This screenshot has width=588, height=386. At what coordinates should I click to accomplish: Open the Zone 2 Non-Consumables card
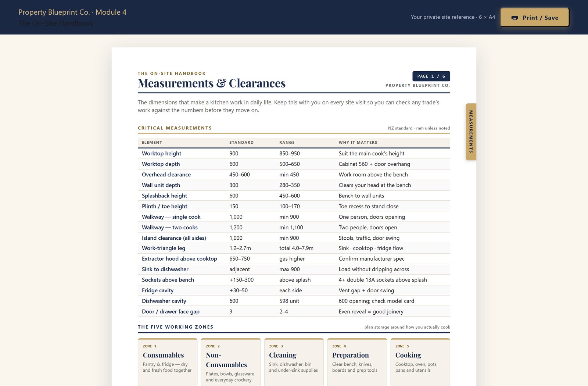[231, 362]
